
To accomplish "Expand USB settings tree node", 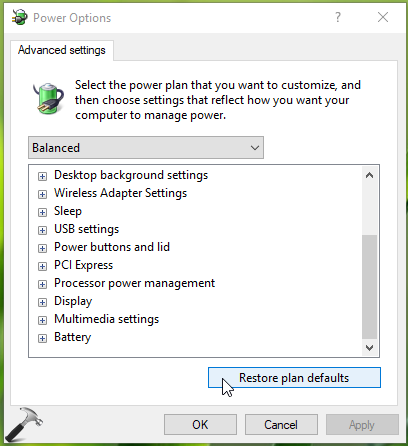I will [x=42, y=230].
